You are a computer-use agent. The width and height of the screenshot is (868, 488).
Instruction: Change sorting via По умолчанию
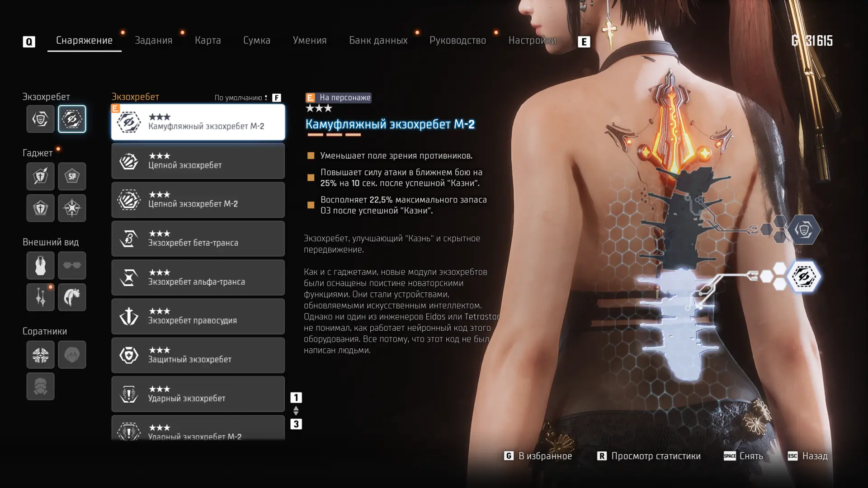pyautogui.click(x=238, y=98)
